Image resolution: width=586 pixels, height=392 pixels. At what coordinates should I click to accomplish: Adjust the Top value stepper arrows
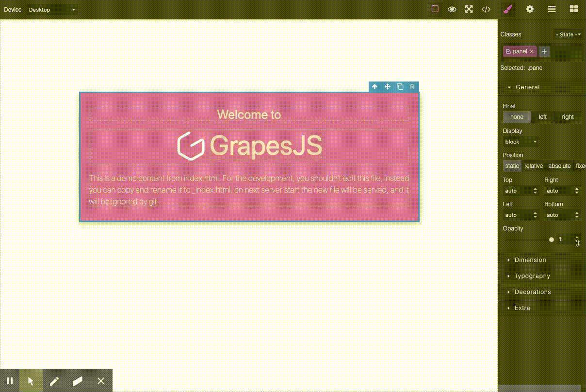pyautogui.click(x=536, y=191)
